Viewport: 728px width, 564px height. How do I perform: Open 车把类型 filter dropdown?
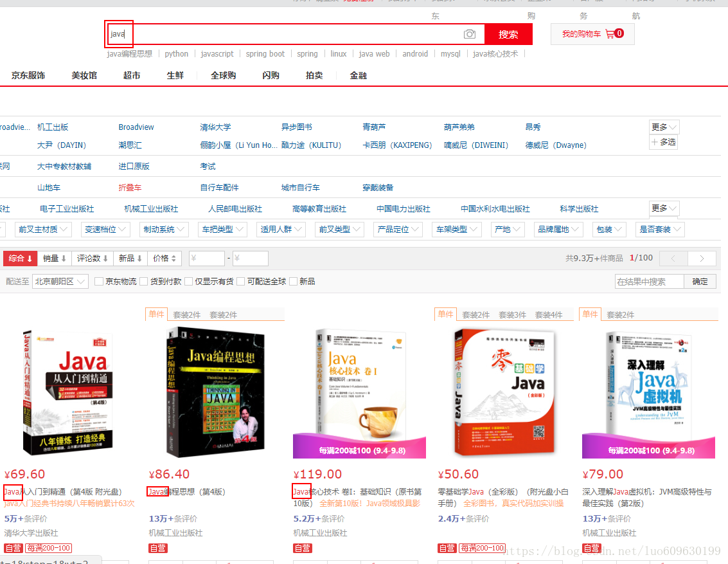pos(222,230)
